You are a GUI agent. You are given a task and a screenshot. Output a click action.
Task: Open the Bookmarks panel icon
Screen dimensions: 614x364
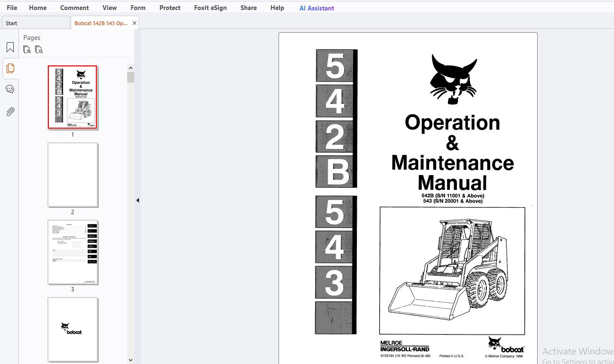pos(10,47)
